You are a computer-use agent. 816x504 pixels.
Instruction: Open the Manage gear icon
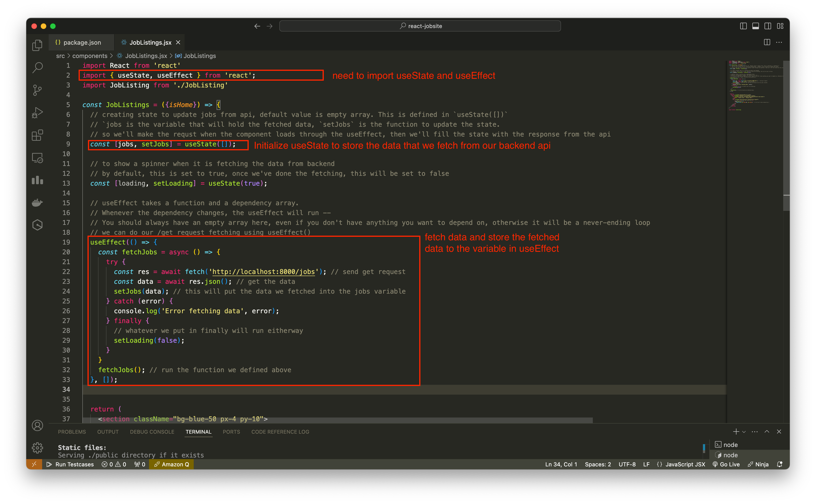[37, 448]
